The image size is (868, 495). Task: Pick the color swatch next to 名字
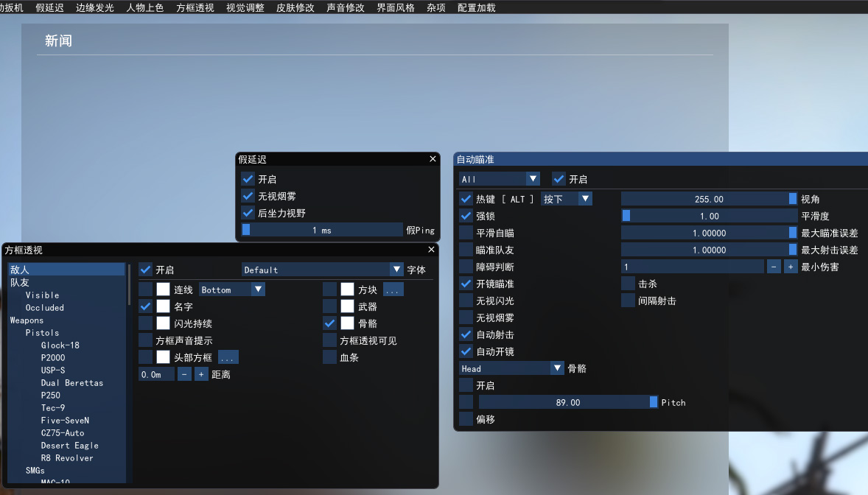point(163,306)
